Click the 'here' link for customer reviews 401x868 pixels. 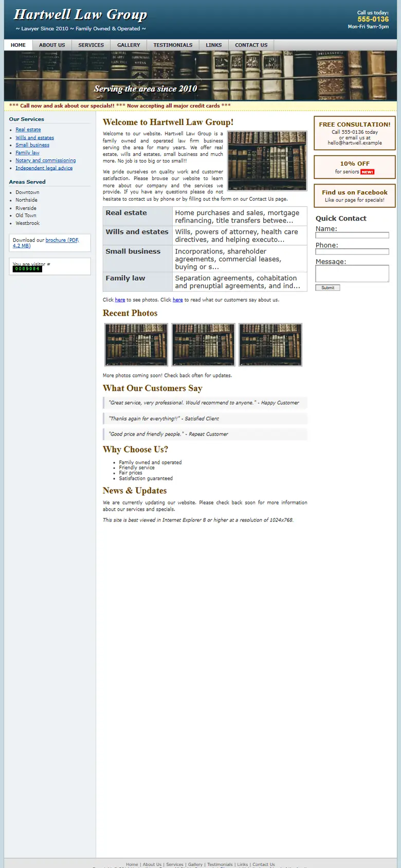click(178, 300)
